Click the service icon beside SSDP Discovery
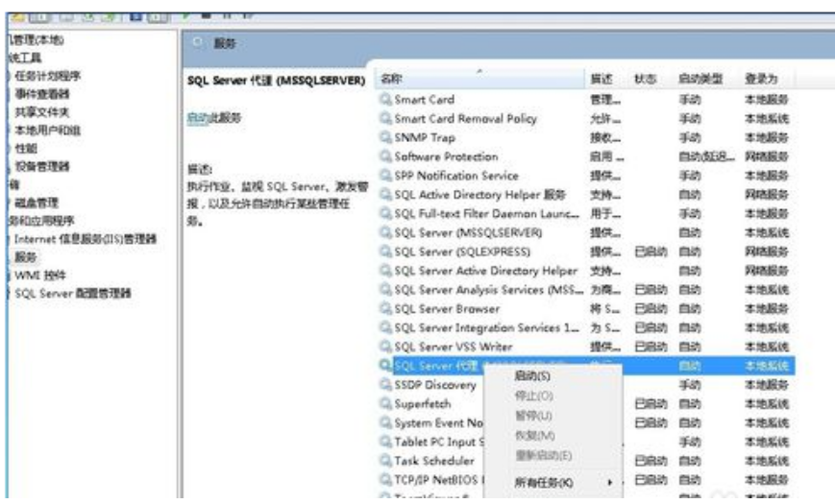Screen dimensions: 835x504 click(386, 385)
